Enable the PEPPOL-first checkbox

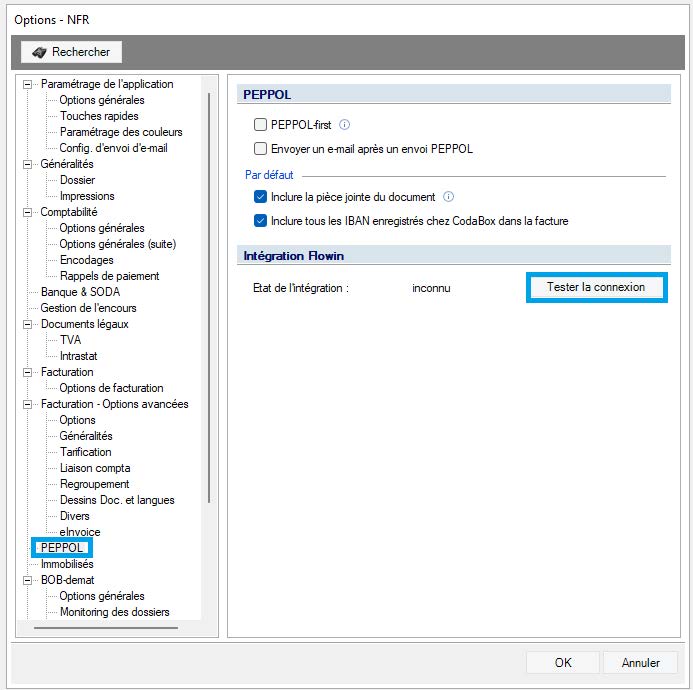pyautogui.click(x=261, y=125)
